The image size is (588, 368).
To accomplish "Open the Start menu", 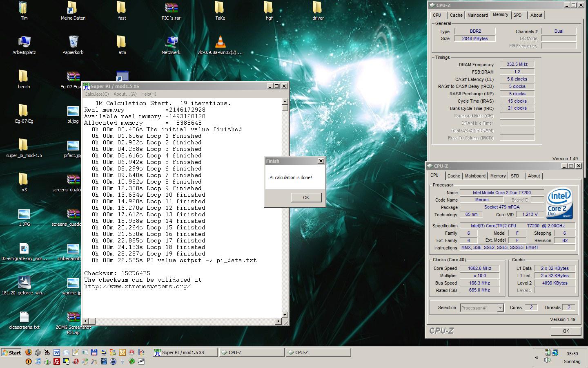I will (11, 352).
